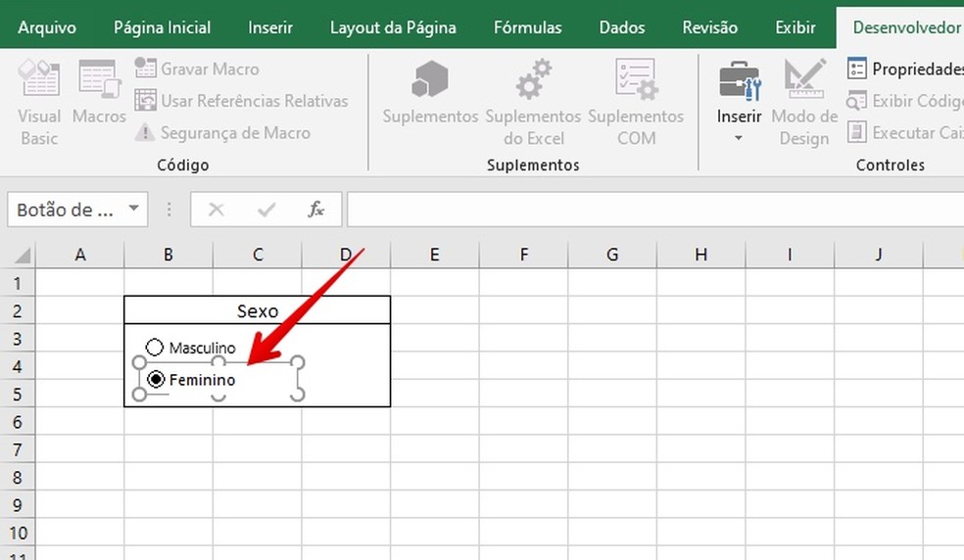The width and height of the screenshot is (964, 560).
Task: Switch to the Dados tab
Action: [622, 27]
